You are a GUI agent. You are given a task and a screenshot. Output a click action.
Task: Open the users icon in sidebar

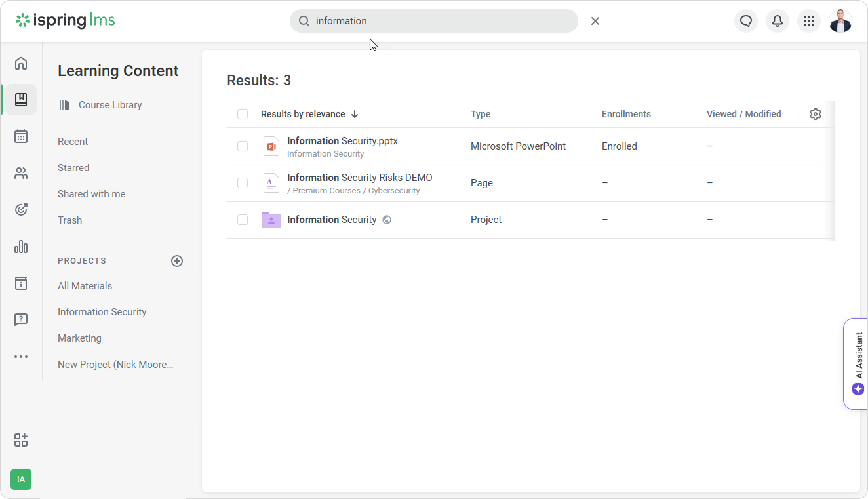pyautogui.click(x=21, y=173)
